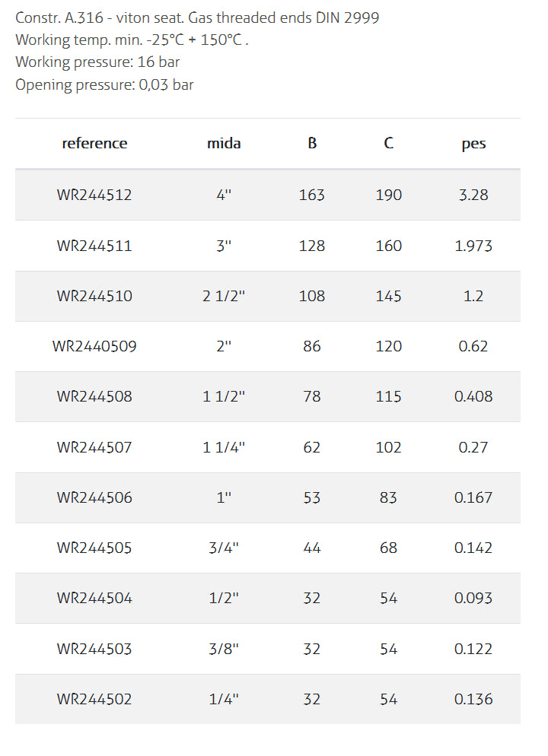Click the WR244504 reference
Viewport: 548px width, 756px height.
(94, 598)
